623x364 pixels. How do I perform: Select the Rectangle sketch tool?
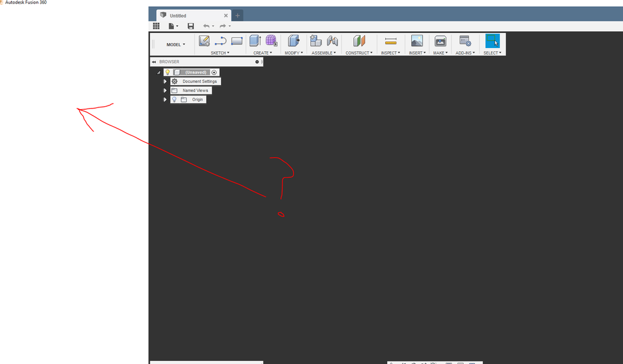coord(237,41)
